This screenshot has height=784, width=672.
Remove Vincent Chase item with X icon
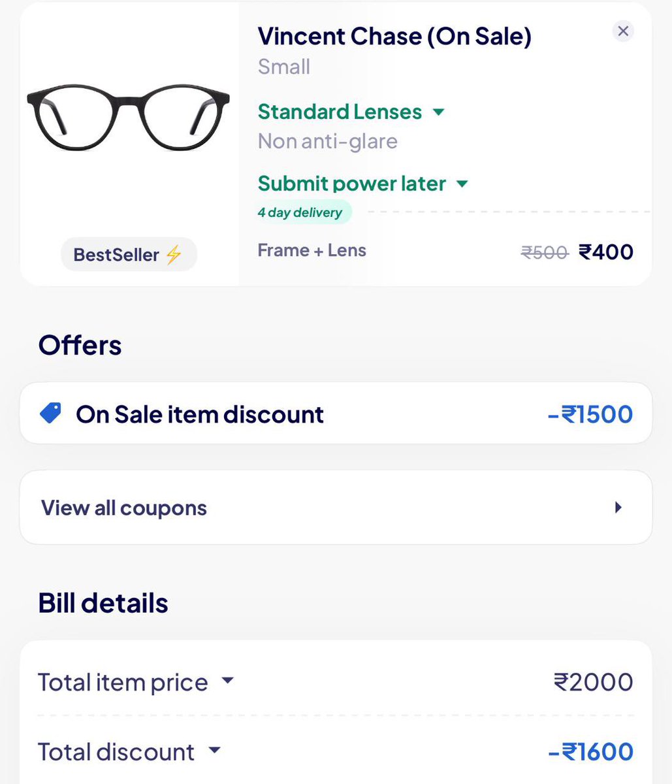click(623, 31)
